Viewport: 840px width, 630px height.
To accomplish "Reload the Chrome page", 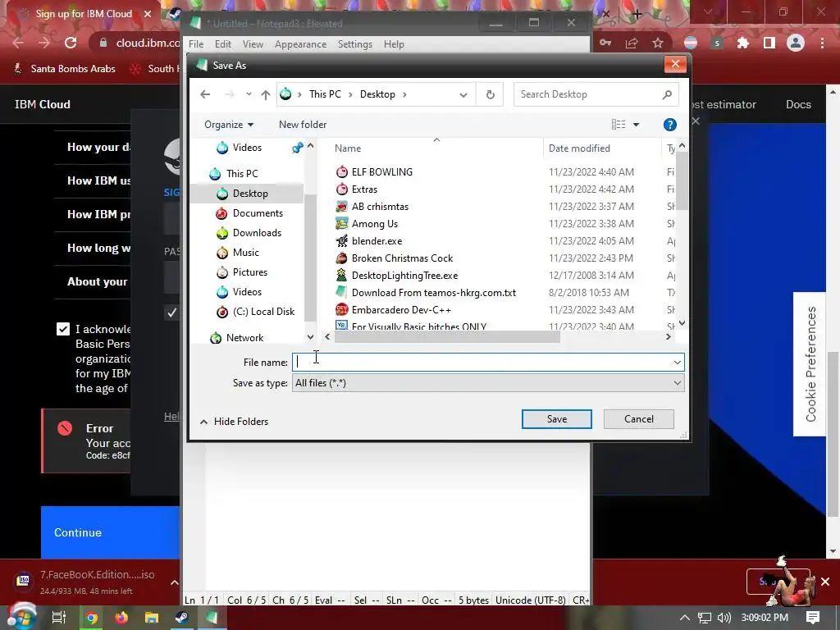I will (x=71, y=43).
